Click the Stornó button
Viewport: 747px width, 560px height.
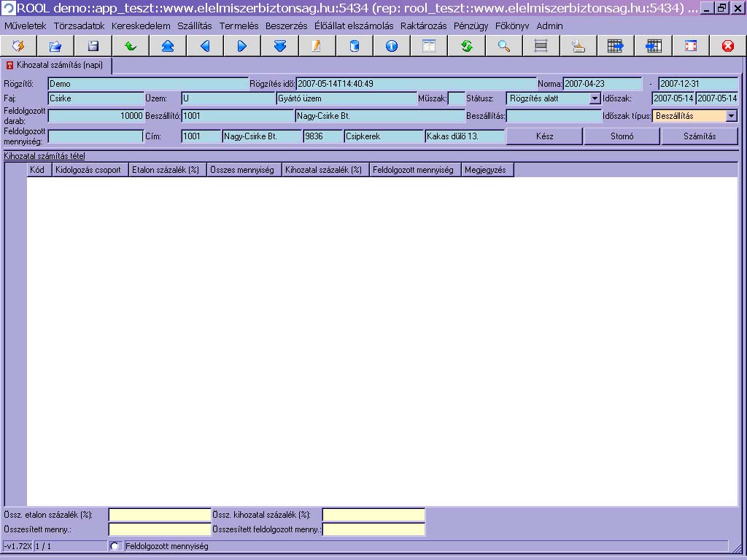(x=622, y=136)
